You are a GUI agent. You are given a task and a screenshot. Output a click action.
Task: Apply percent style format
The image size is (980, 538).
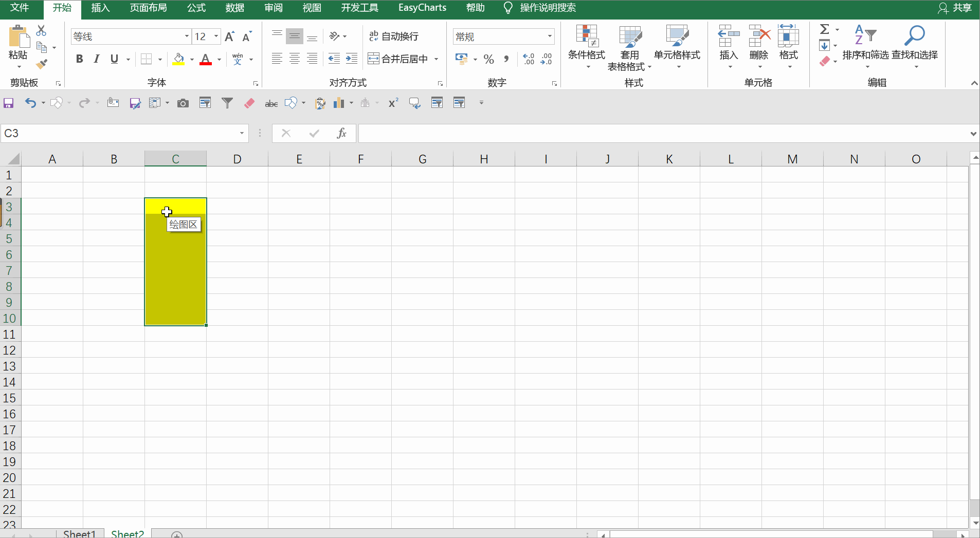click(489, 59)
